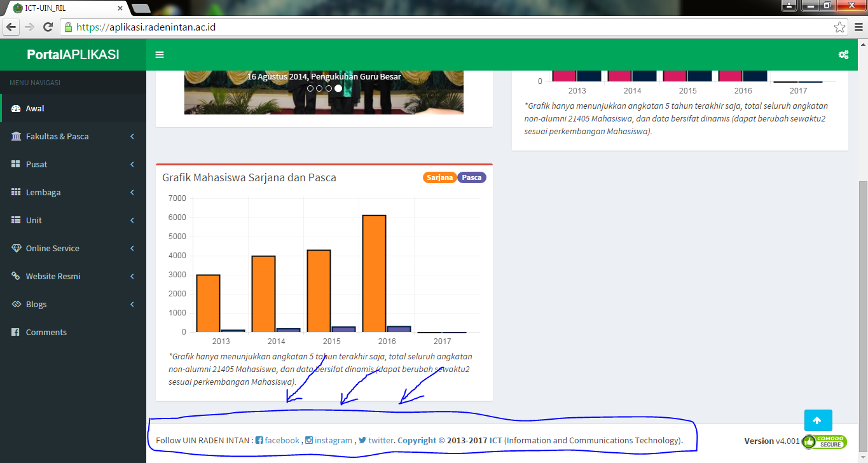Close the ICT-UIN_RIL tab

[120, 8]
